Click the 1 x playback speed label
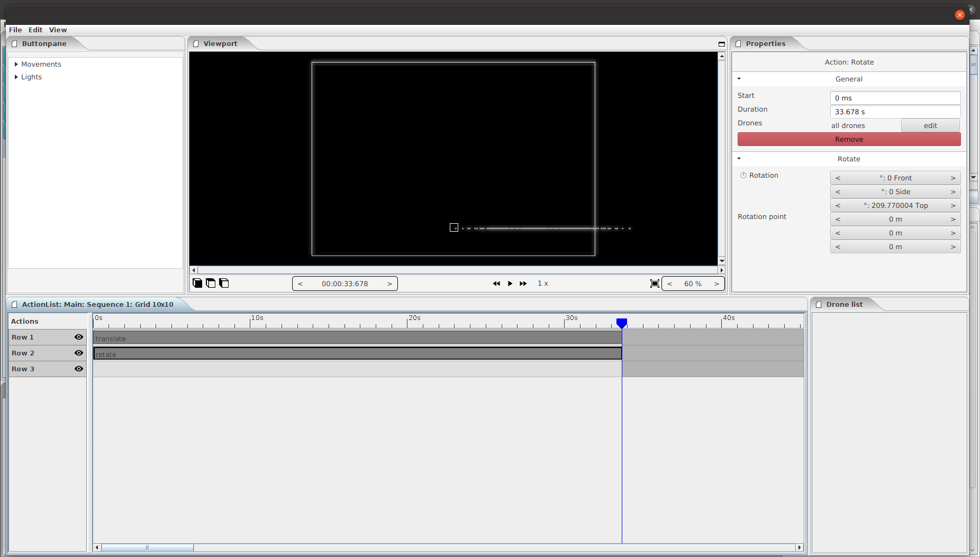Viewport: 980px width, 557px height. click(x=543, y=284)
